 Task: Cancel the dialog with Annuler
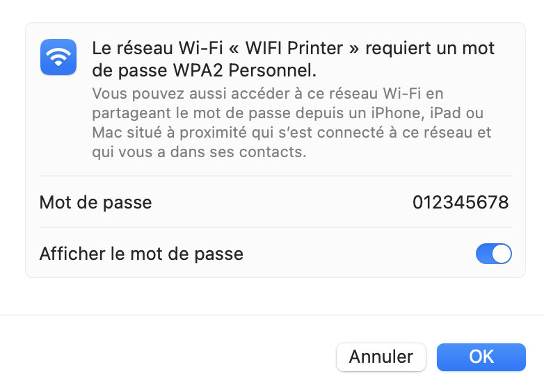coord(381,357)
